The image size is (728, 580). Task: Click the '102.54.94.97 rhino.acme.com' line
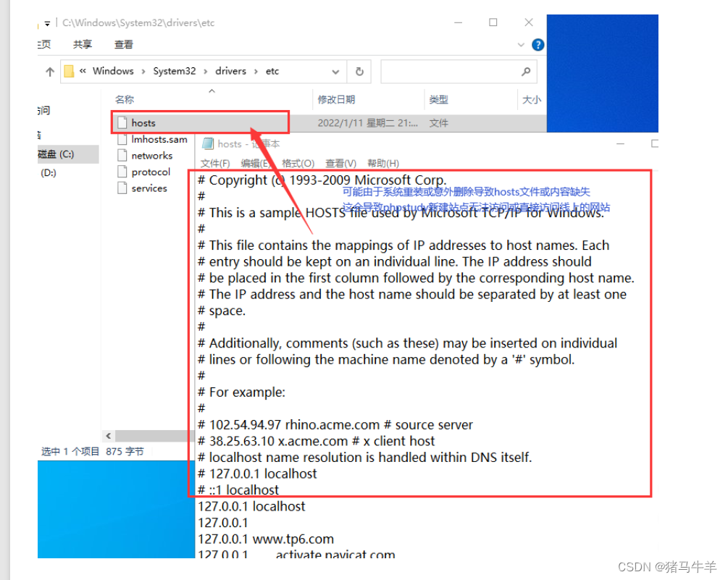coord(335,424)
